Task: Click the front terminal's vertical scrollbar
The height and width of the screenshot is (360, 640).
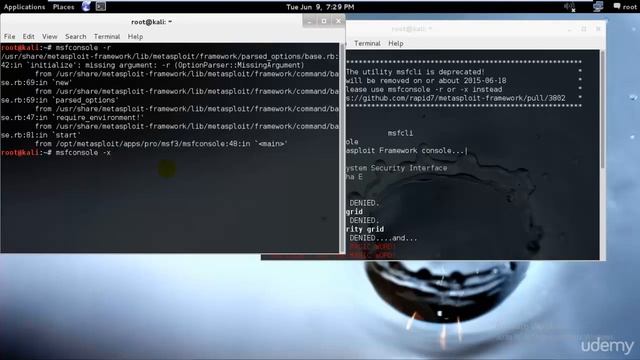Action: tap(342, 147)
